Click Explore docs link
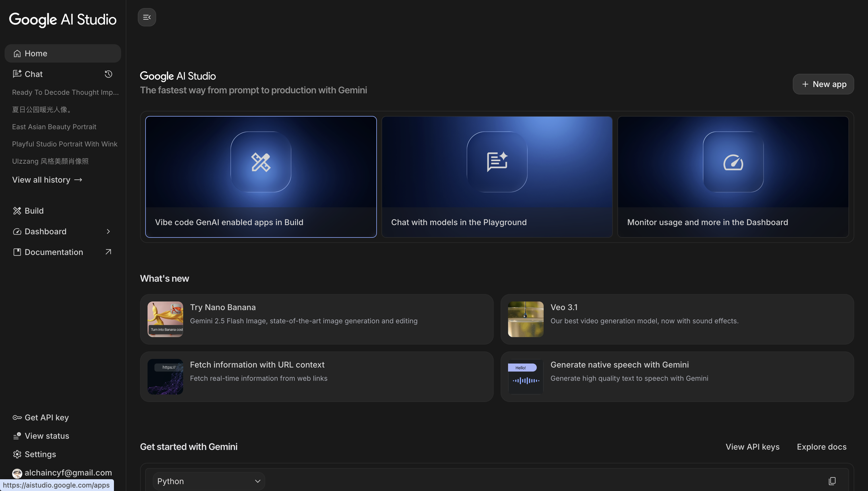The image size is (868, 491). [x=821, y=446]
